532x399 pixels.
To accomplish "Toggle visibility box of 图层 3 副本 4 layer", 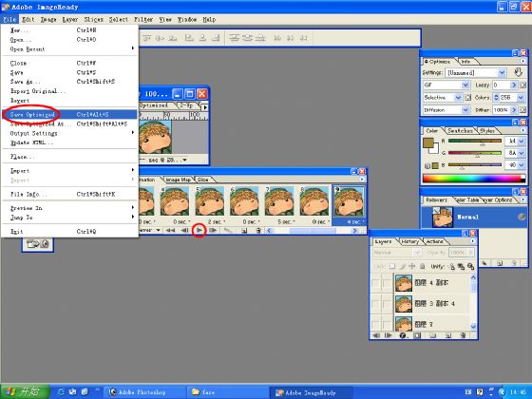I will tap(376, 304).
